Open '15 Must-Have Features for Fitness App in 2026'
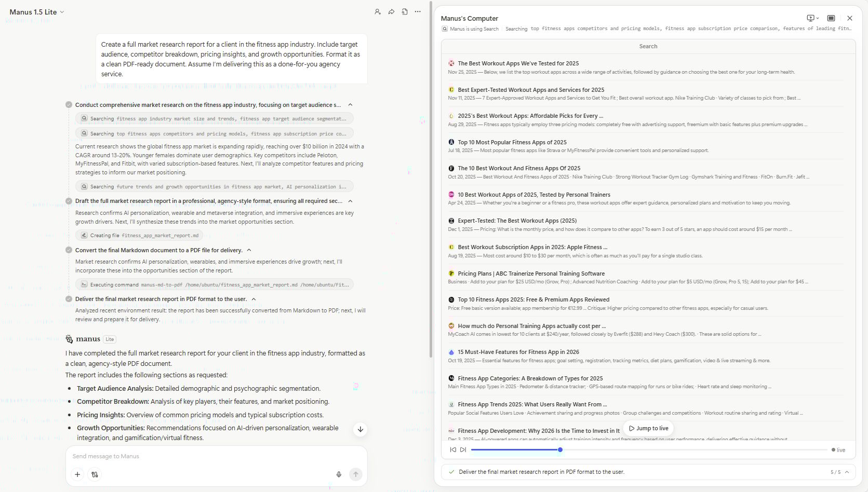Viewport: 868px width, 492px height. [518, 352]
